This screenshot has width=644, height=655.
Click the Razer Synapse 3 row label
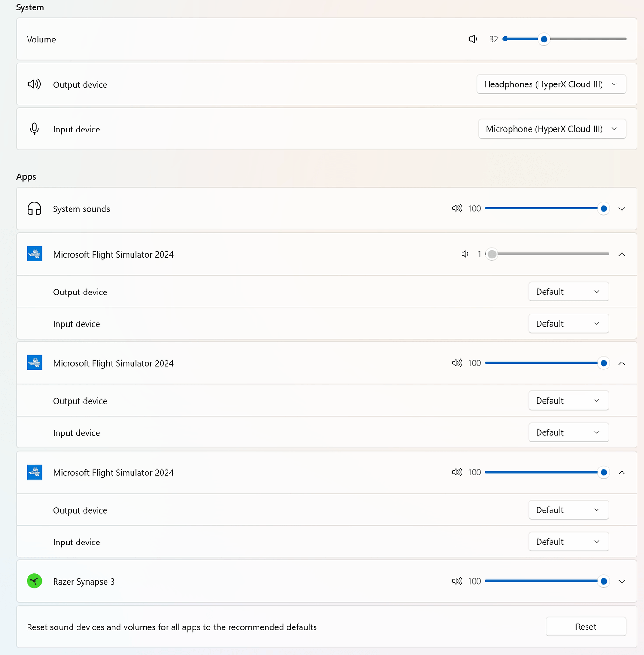pos(84,582)
